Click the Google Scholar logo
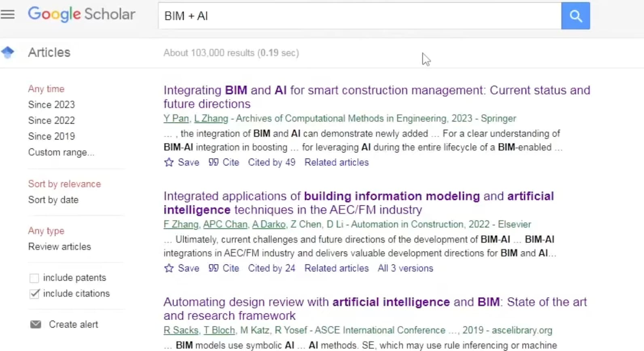This screenshot has width=644, height=351. (82, 14)
